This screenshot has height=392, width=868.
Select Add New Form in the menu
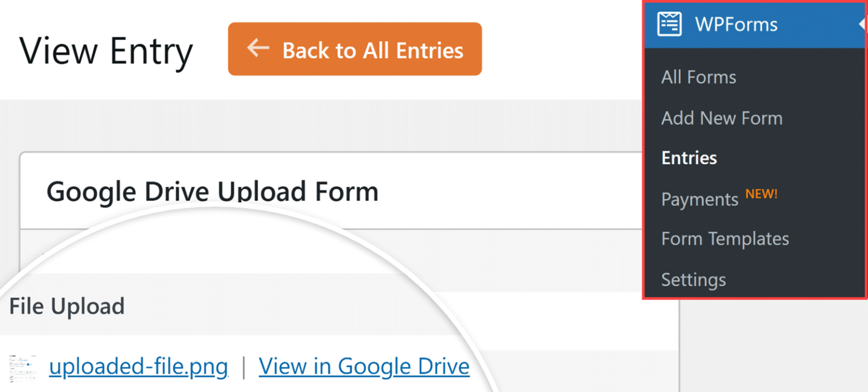pyautogui.click(x=722, y=118)
